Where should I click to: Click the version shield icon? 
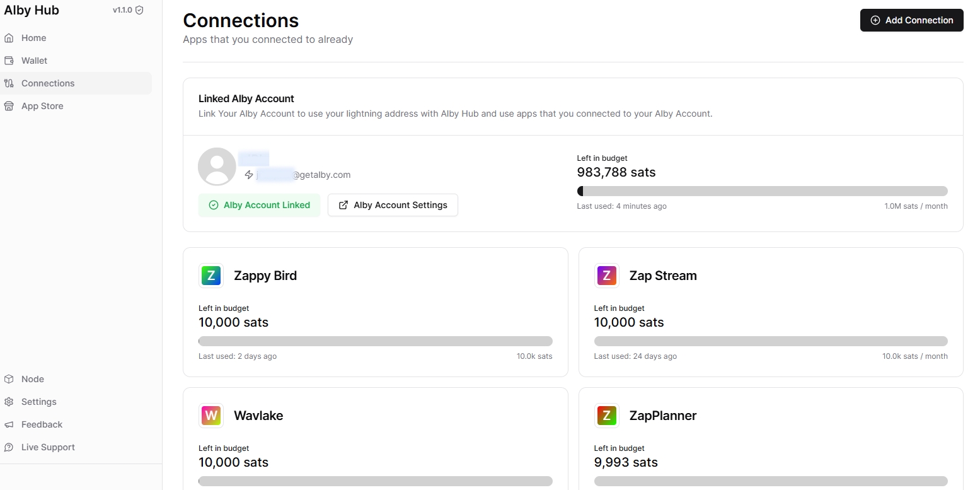pyautogui.click(x=139, y=10)
